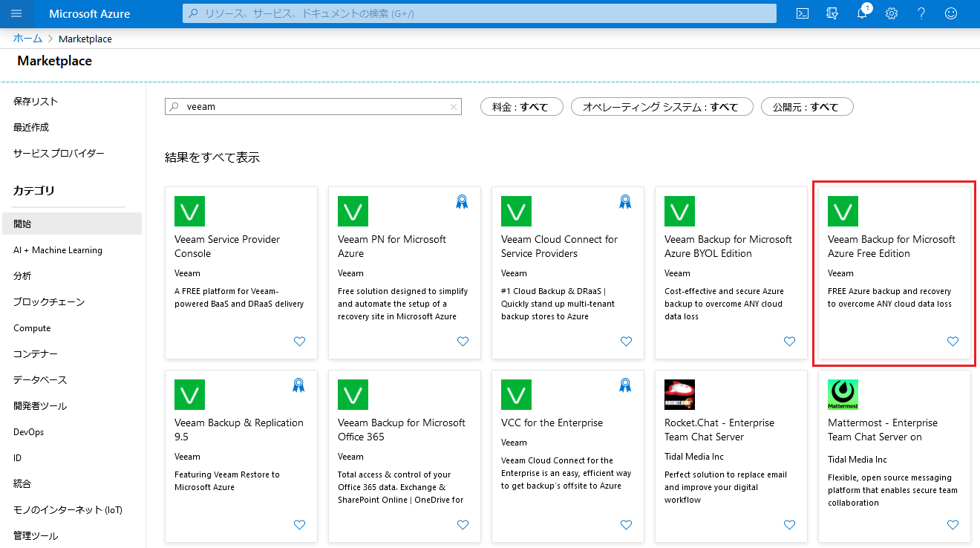Click the Microsoft Azure brand title
This screenshot has height=548, width=980.
(x=90, y=13)
